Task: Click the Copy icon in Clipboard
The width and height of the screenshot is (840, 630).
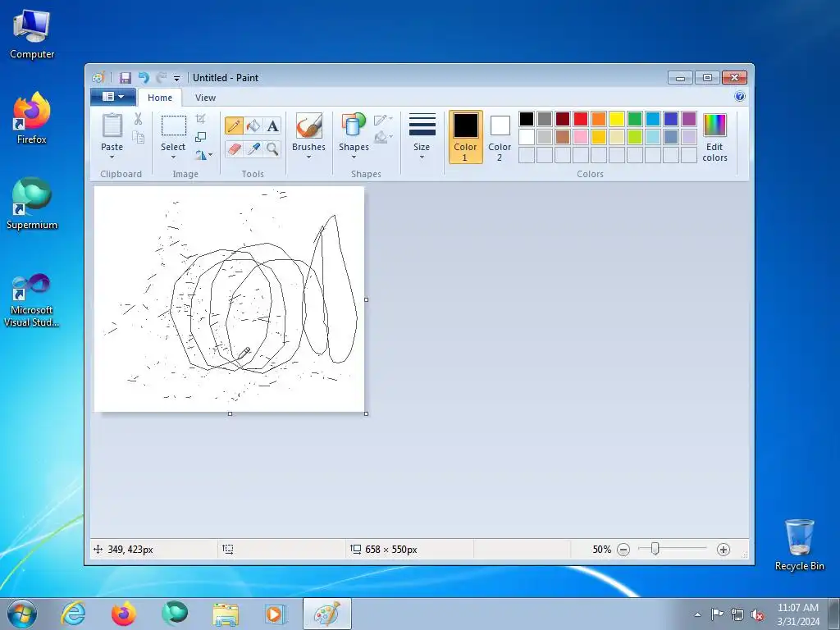Action: (x=138, y=138)
